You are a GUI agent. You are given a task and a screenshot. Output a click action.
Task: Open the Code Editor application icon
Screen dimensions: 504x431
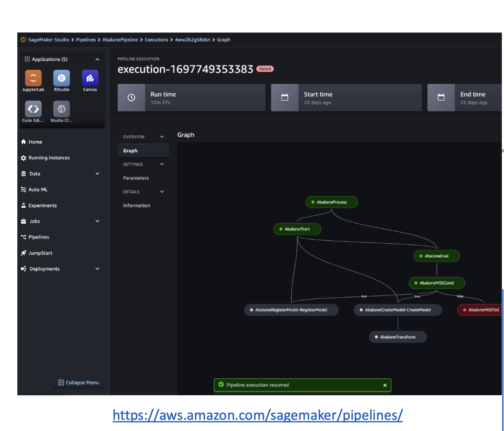coord(33,109)
